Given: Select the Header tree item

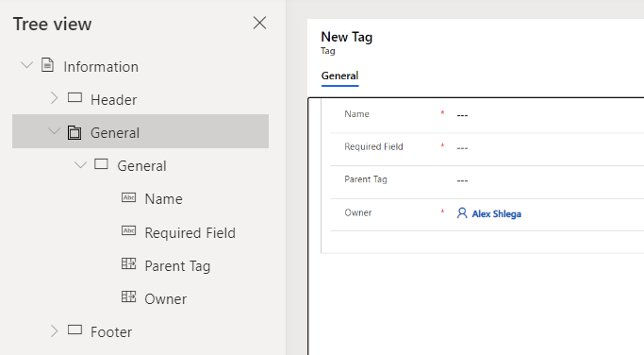Looking at the screenshot, I should click(x=114, y=99).
